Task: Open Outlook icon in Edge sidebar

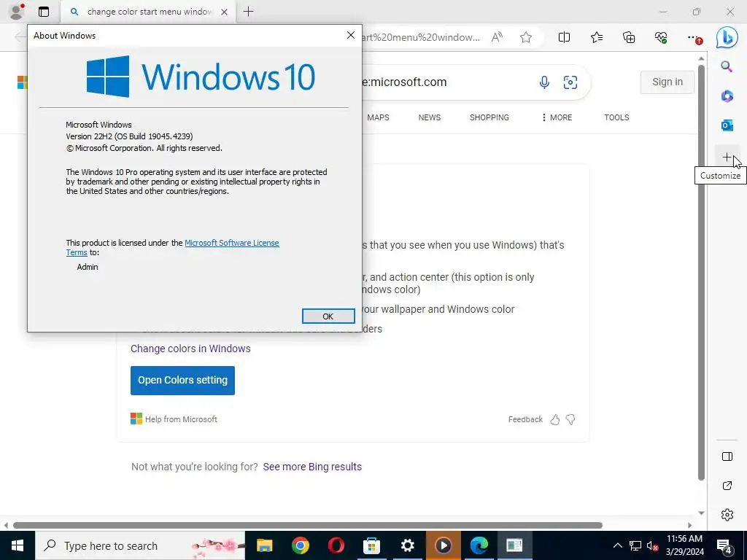Action: point(727,125)
